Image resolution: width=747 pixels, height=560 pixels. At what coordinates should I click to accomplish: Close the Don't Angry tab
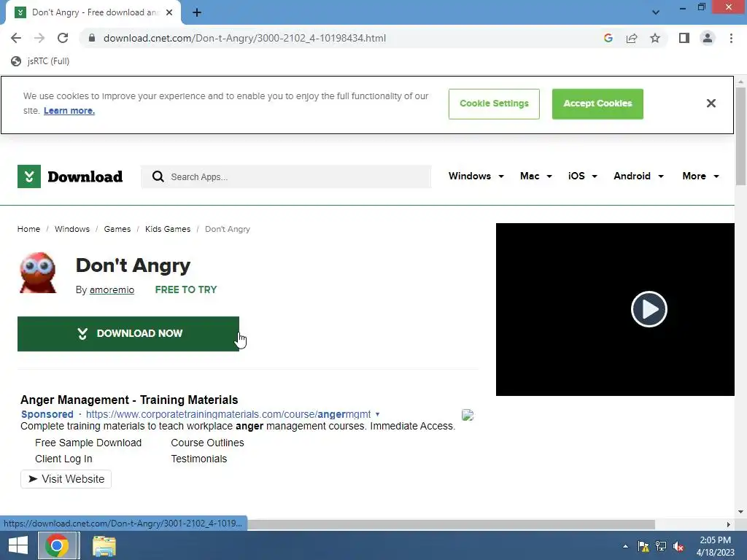click(169, 12)
